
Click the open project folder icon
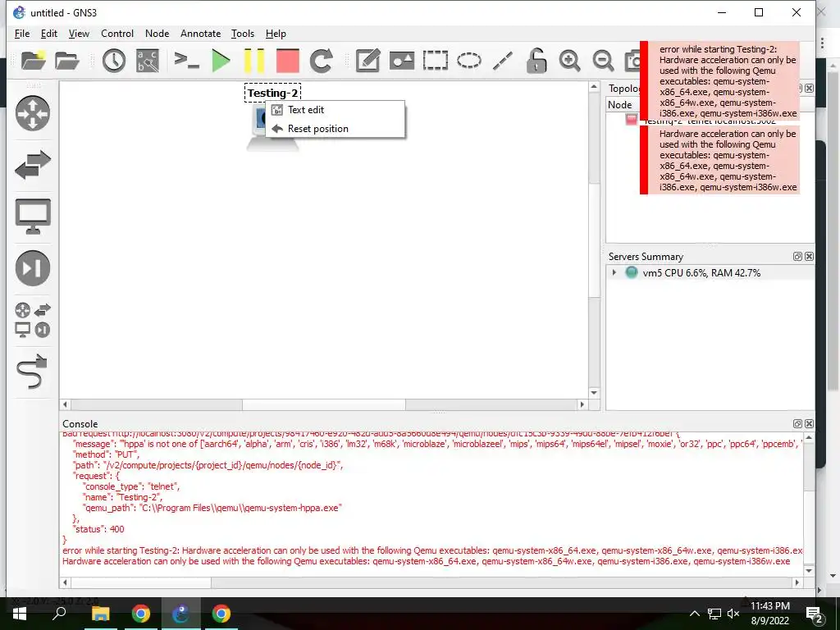tap(67, 61)
